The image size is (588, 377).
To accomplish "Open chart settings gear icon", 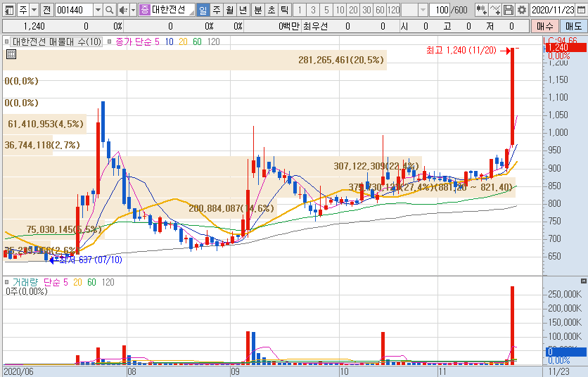I will [x=522, y=10].
